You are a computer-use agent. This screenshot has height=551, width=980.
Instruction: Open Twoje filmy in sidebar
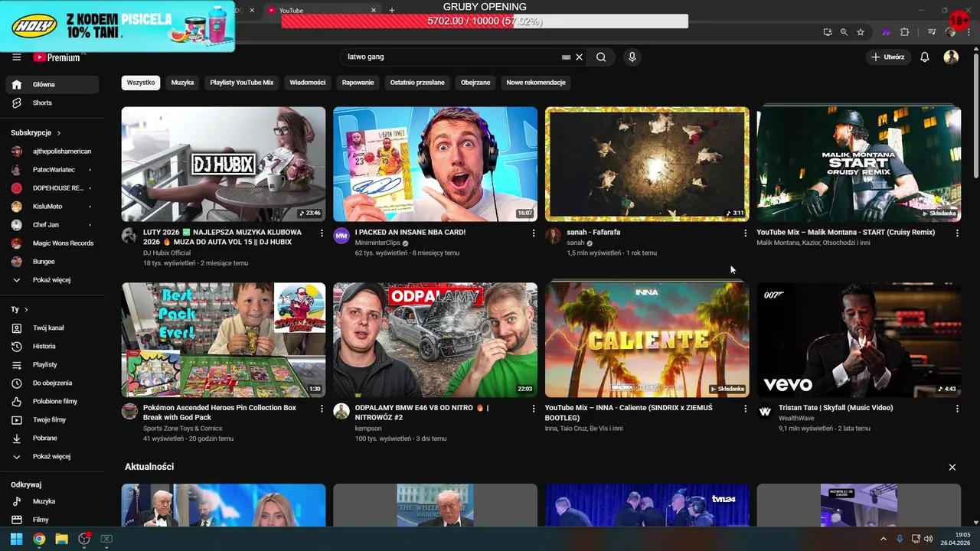click(x=52, y=420)
